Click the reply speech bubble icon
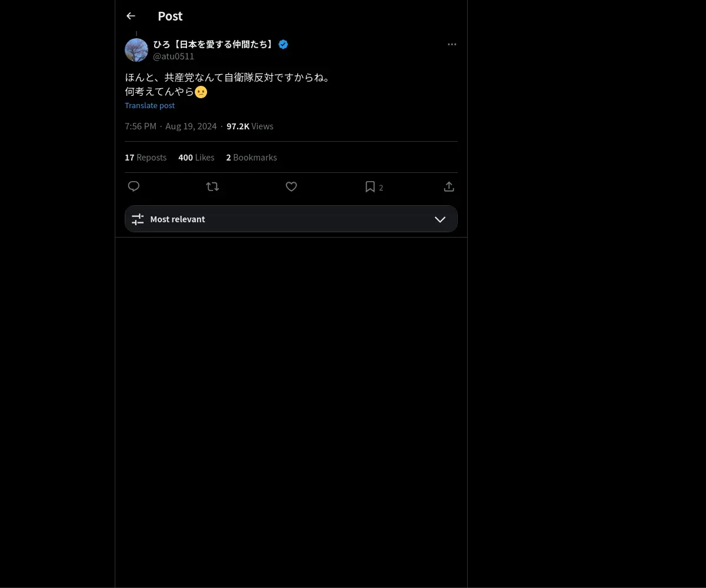706x588 pixels. click(x=134, y=186)
